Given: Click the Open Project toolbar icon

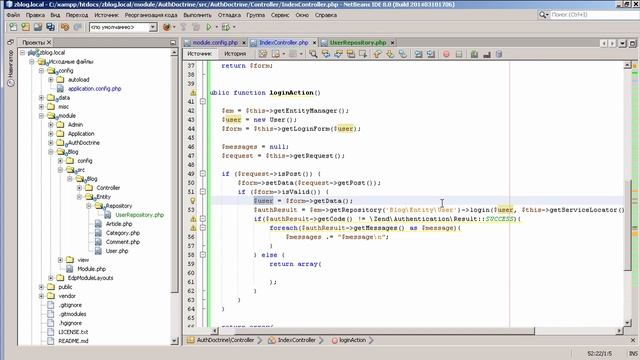Looking at the screenshot, I should click(38, 27).
